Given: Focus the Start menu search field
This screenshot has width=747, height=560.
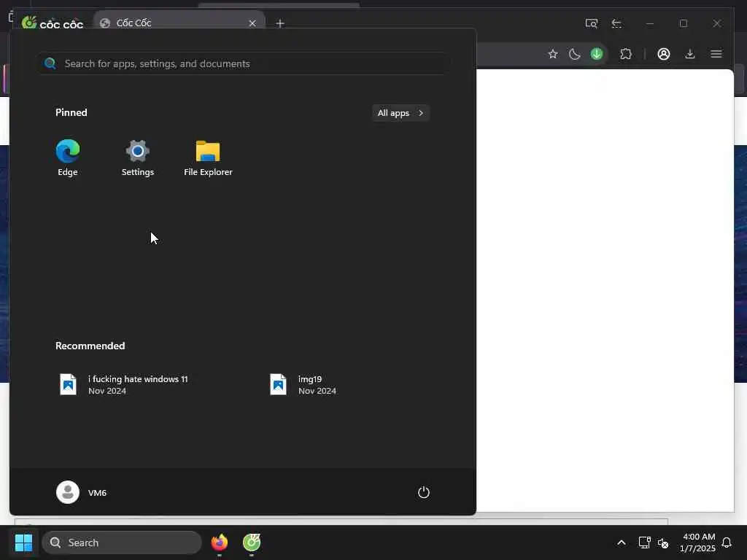Looking at the screenshot, I should point(244,63).
